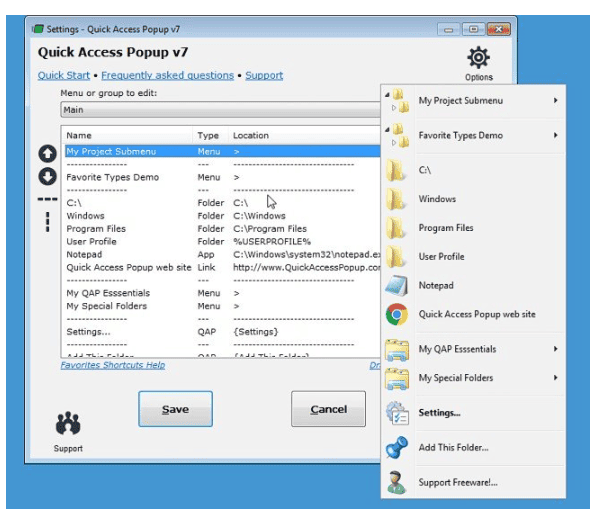This screenshot has width=597, height=521.
Task: Select the My Special Folders list row
Action: tap(223, 306)
